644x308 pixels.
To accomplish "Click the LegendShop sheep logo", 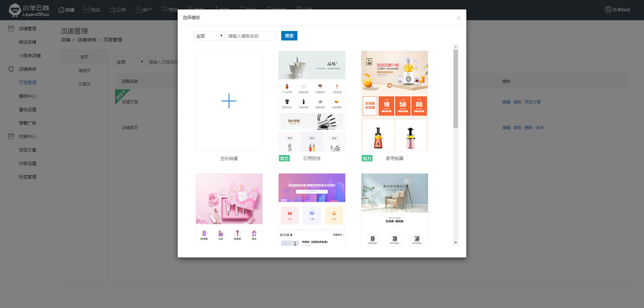I will pyautogui.click(x=15, y=10).
